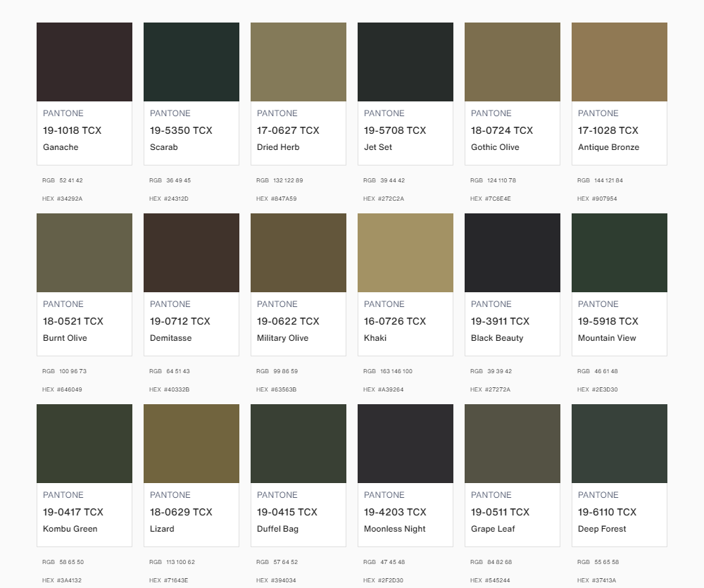Select the Demitasse brown swatch

coord(191,253)
